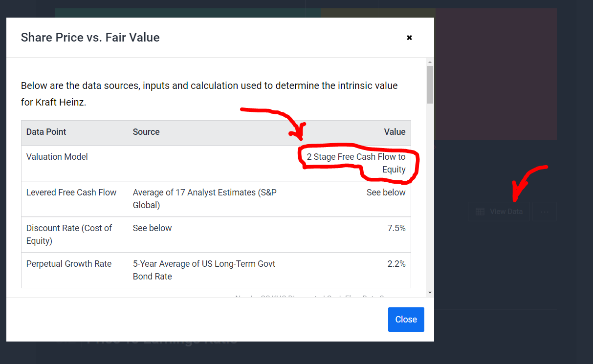
Task: Click the X icon in dialog header
Action: (409, 38)
